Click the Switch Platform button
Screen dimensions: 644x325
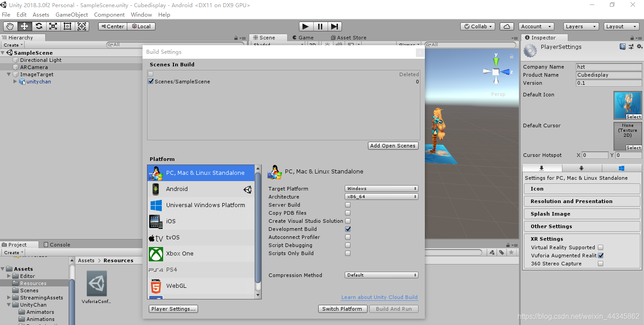click(342, 309)
